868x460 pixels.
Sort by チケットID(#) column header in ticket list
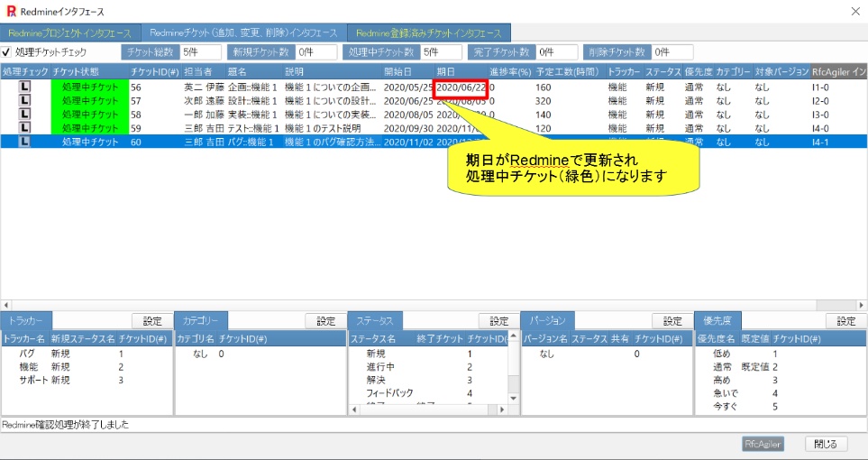pos(154,72)
